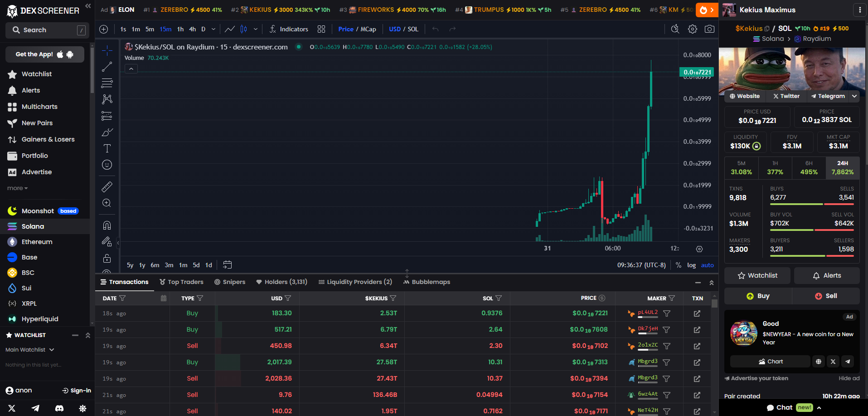Open the Bubblemaps tab
Image resolution: width=868 pixels, height=416 pixels.
point(427,282)
